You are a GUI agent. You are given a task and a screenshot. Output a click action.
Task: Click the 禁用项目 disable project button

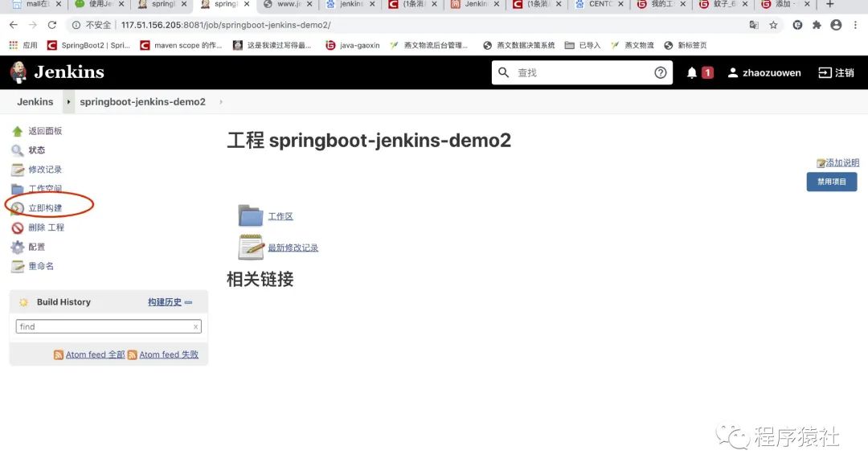pos(832,182)
